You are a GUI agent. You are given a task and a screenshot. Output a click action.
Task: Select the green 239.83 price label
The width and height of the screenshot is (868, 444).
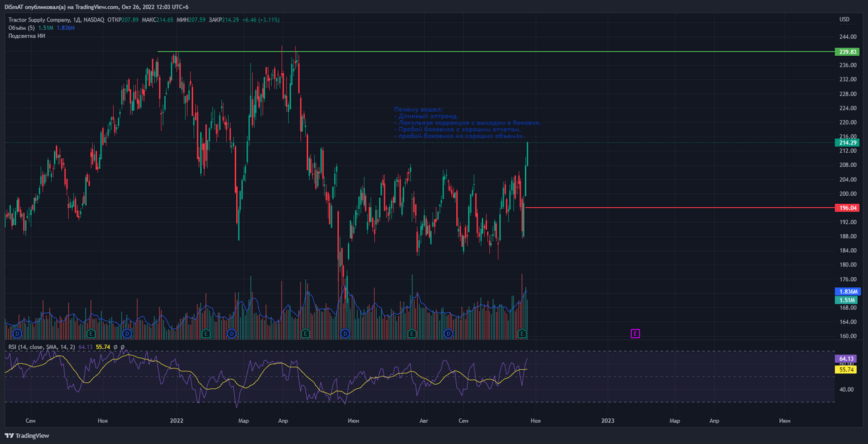(847, 52)
